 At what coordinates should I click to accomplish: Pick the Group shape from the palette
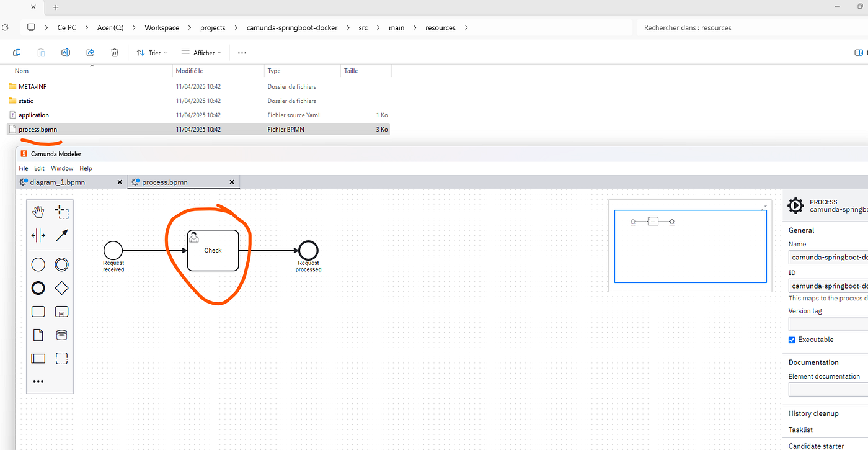point(61,358)
